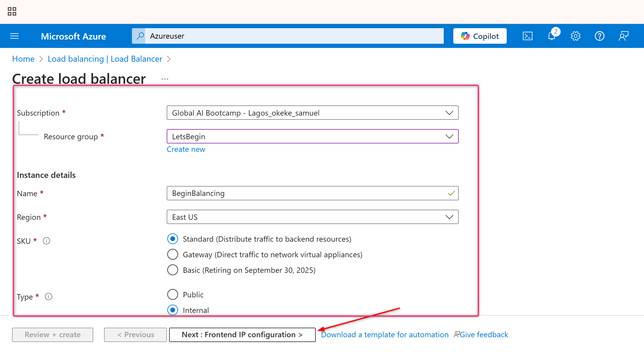Click the Azure search box
Image resolution: width=644 pixels, height=354 pixels.
tap(294, 36)
